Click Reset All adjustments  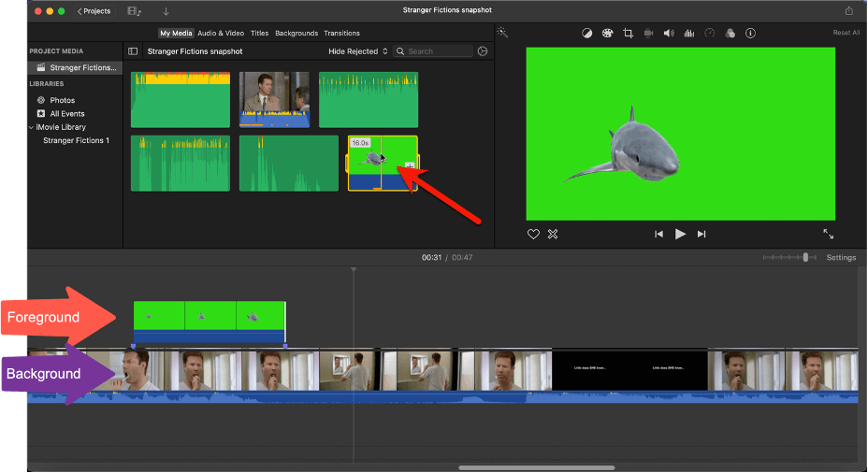click(x=846, y=33)
